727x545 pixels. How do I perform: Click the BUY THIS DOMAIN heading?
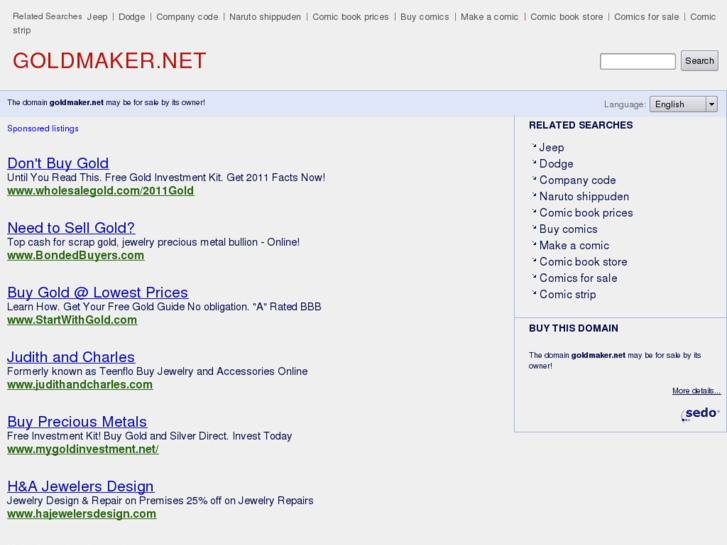click(574, 328)
